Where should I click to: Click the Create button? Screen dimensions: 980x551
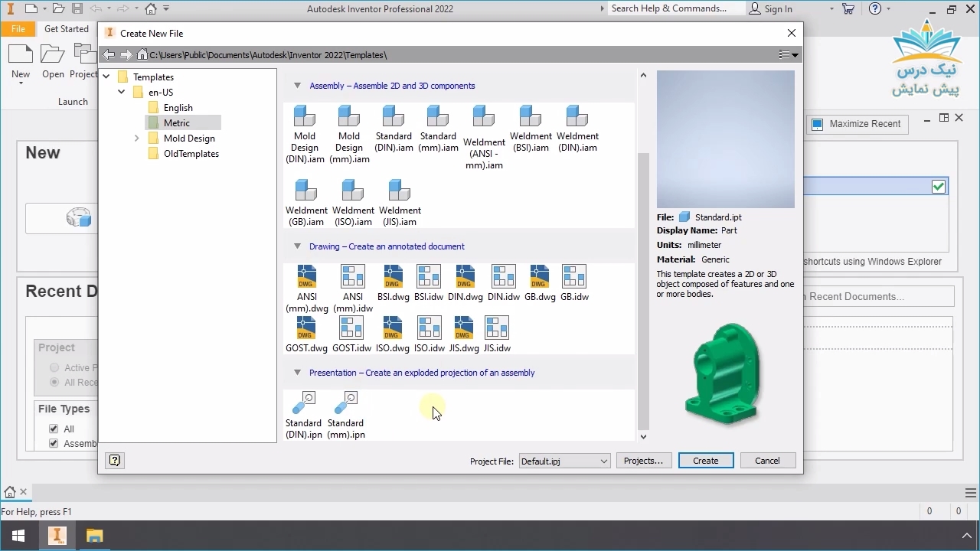pyautogui.click(x=705, y=461)
